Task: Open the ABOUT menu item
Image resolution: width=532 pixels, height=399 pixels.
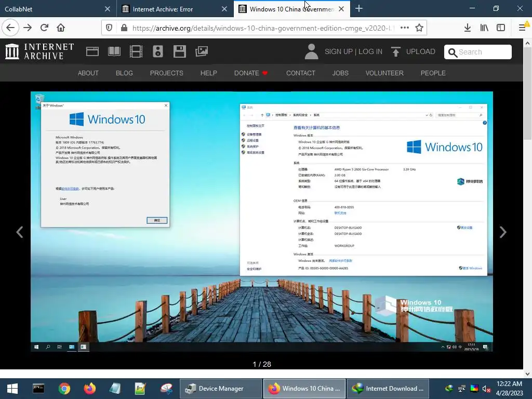Action: [88, 73]
